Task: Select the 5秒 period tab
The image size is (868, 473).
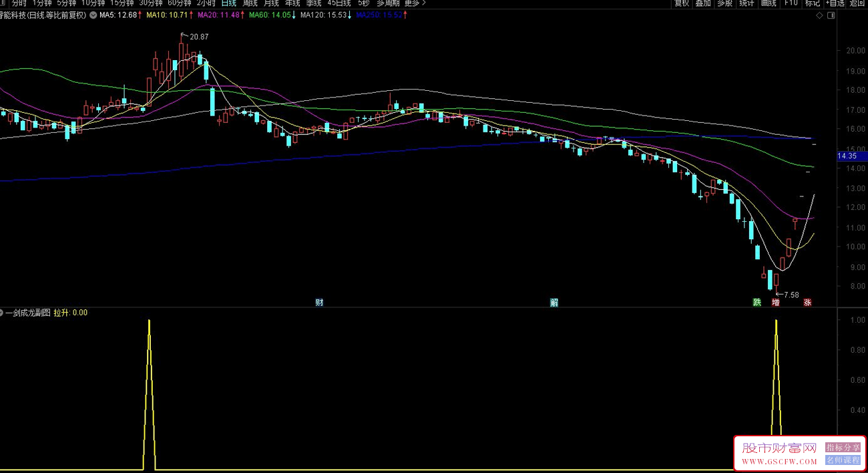Action: tap(363, 3)
